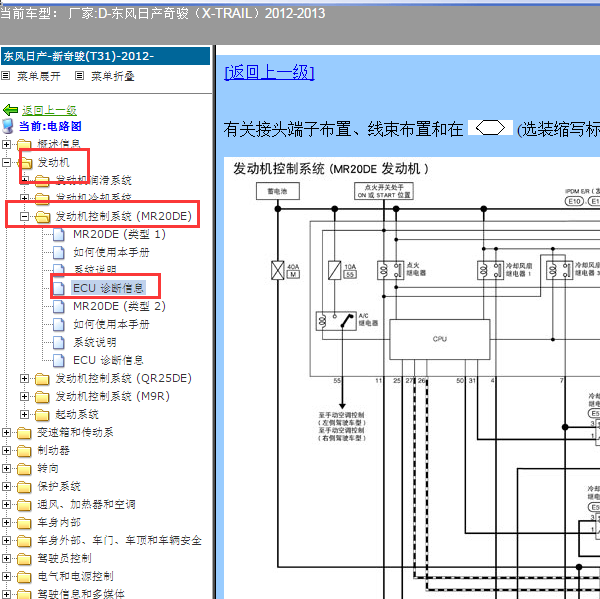Click 菜单折叠 to collapse all menus
The height and width of the screenshot is (599, 600).
[x=112, y=76]
